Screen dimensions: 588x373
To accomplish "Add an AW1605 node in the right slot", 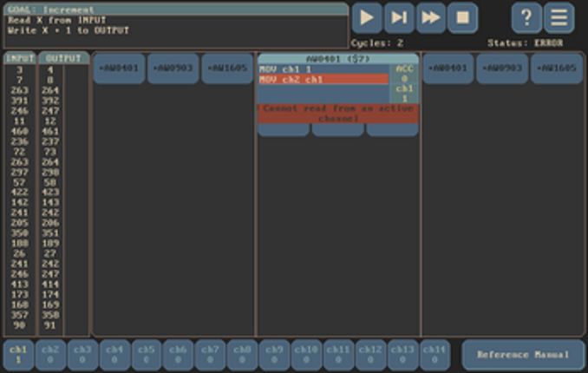I will pos(557,69).
